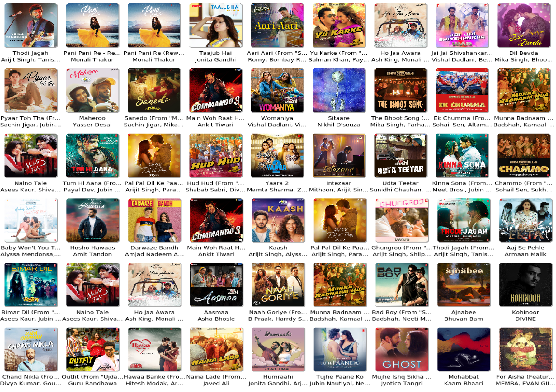Select the Naah Goriye album cover
This screenshot has width=556, height=392.
pyautogui.click(x=278, y=285)
